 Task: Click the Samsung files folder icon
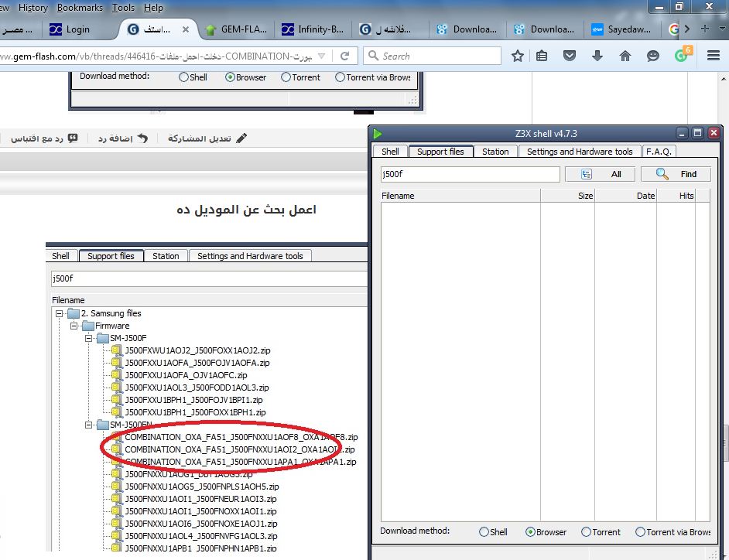(x=74, y=313)
